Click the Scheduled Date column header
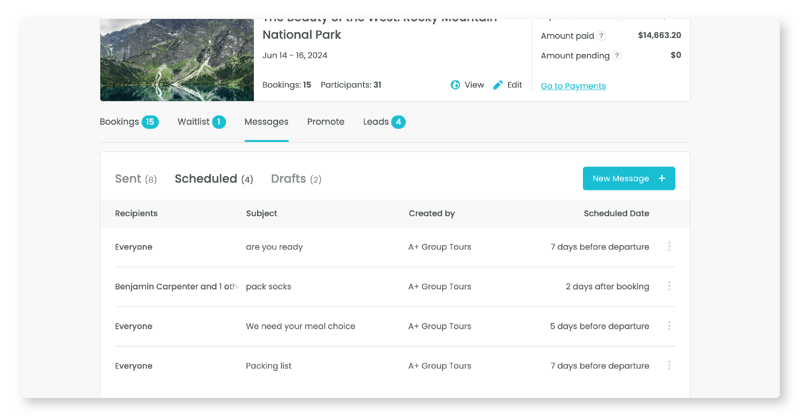 click(x=616, y=213)
